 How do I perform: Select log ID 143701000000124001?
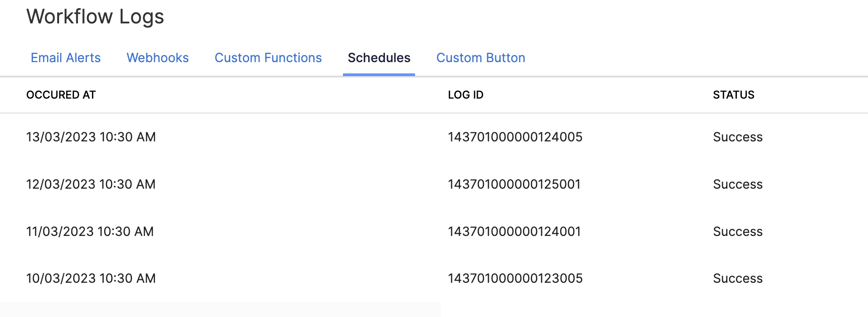coord(514,231)
